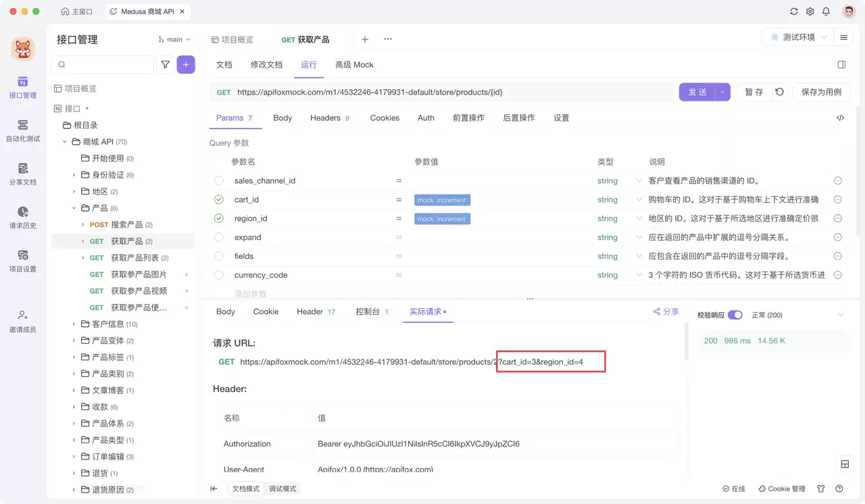Uncheck the region_id parameter
Screen dimensions: 865x504
219,218
